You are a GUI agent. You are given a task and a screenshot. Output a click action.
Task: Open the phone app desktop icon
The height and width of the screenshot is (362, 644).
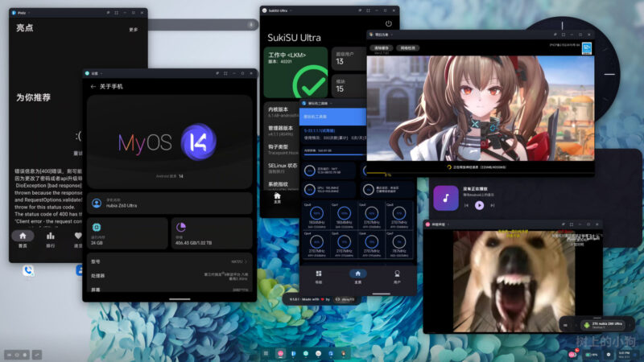point(28,270)
